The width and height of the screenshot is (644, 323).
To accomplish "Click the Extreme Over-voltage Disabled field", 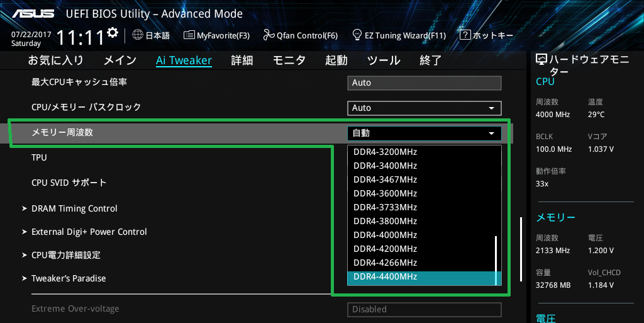I will click(425, 309).
